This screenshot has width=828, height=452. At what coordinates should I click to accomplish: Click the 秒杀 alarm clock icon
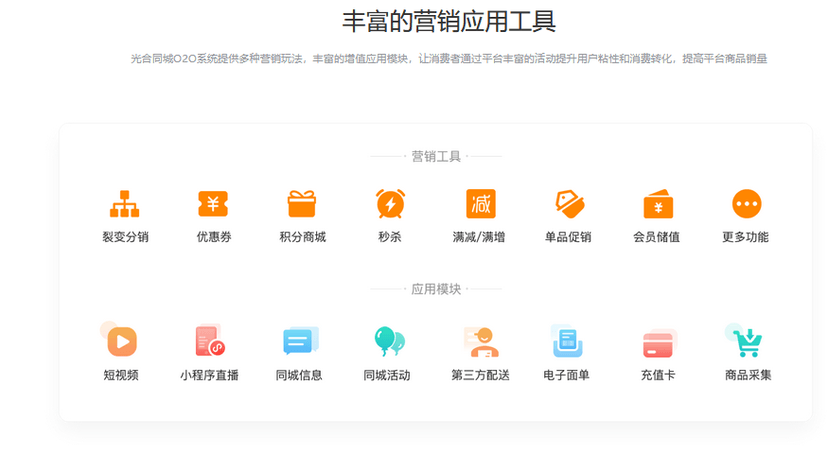(x=391, y=204)
